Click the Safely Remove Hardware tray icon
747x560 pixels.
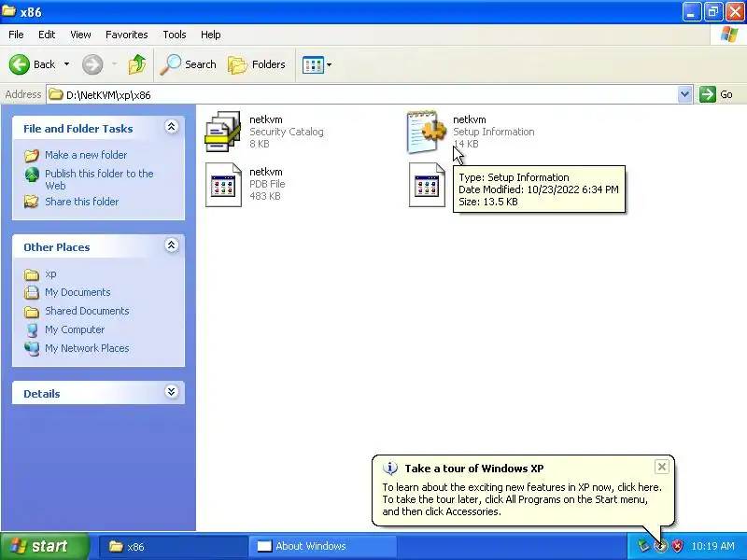pyautogui.click(x=643, y=546)
